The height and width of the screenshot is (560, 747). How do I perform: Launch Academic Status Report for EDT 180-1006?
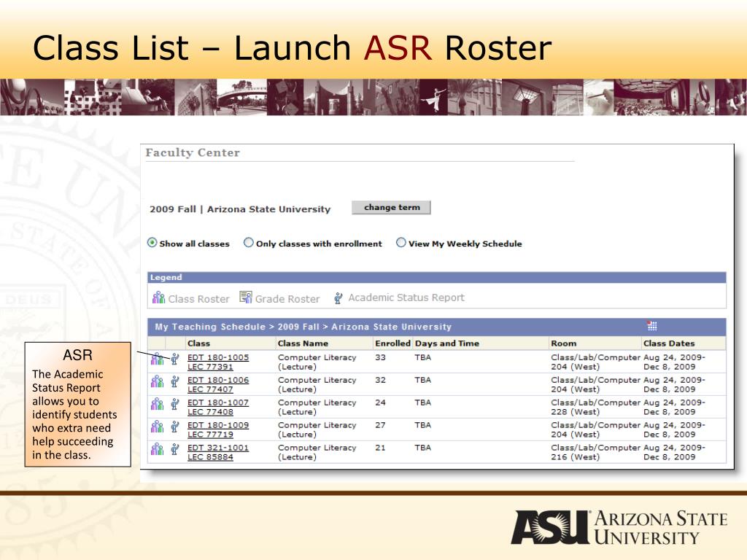click(175, 381)
